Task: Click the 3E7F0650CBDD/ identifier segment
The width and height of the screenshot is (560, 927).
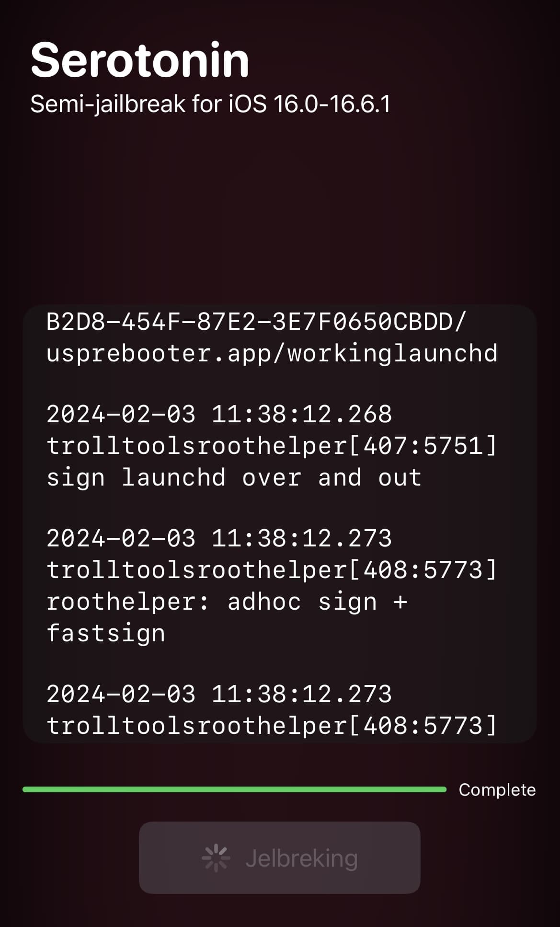Action: pos(369,321)
